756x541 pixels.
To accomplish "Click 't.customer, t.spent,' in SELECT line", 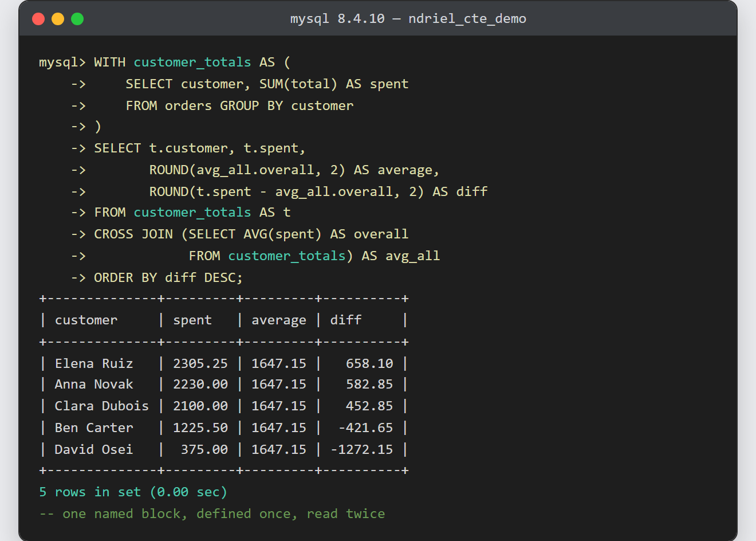I will point(227,148).
